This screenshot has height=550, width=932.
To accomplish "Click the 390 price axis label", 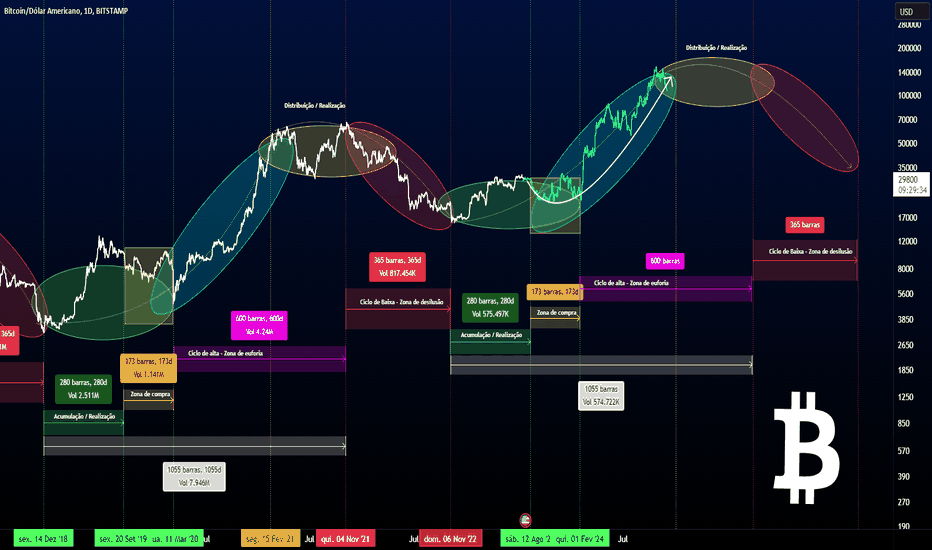I will click(903, 476).
